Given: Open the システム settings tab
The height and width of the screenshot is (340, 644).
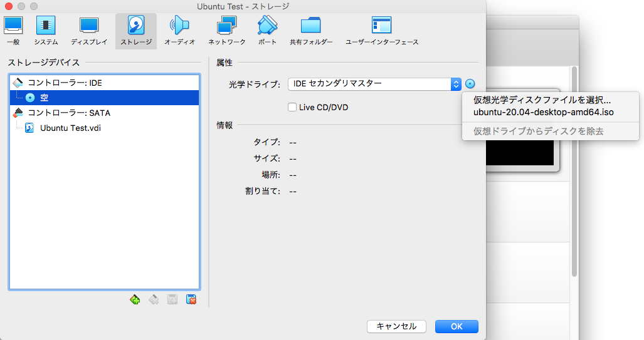Looking at the screenshot, I should point(46,31).
